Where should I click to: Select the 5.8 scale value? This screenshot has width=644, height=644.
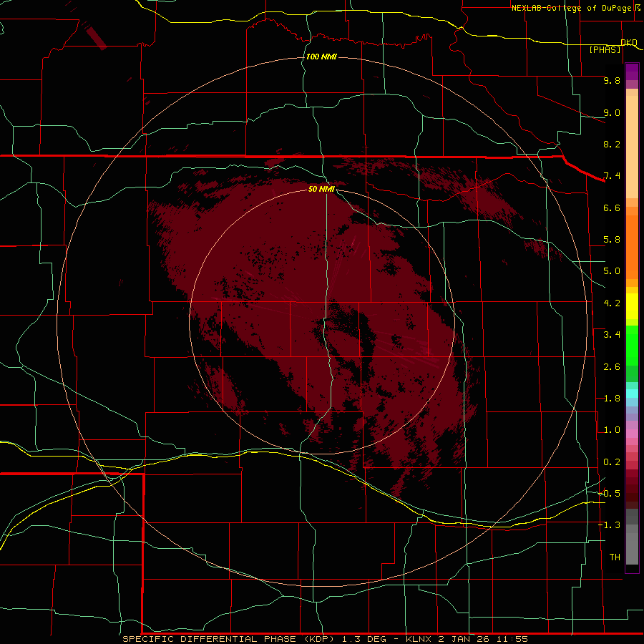coord(612,240)
